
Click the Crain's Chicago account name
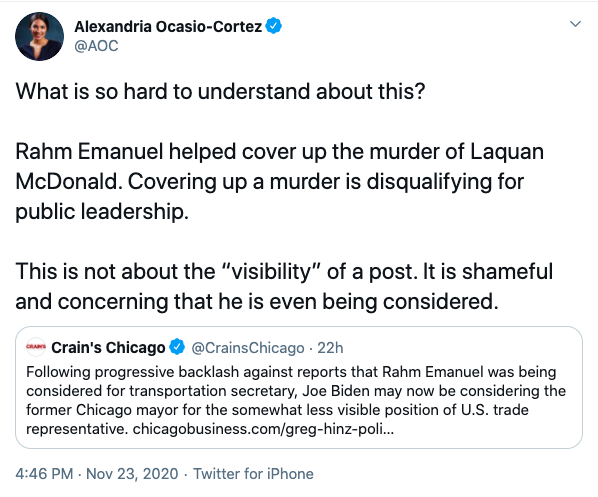(108, 347)
